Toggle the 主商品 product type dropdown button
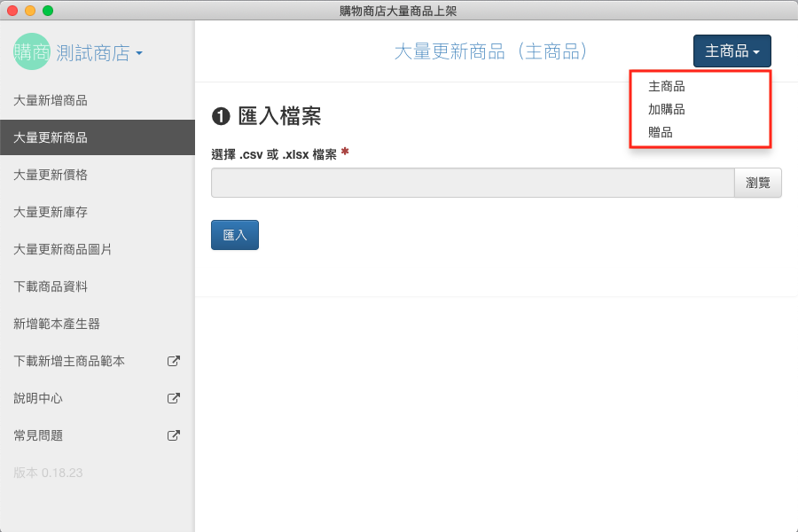 point(731,51)
